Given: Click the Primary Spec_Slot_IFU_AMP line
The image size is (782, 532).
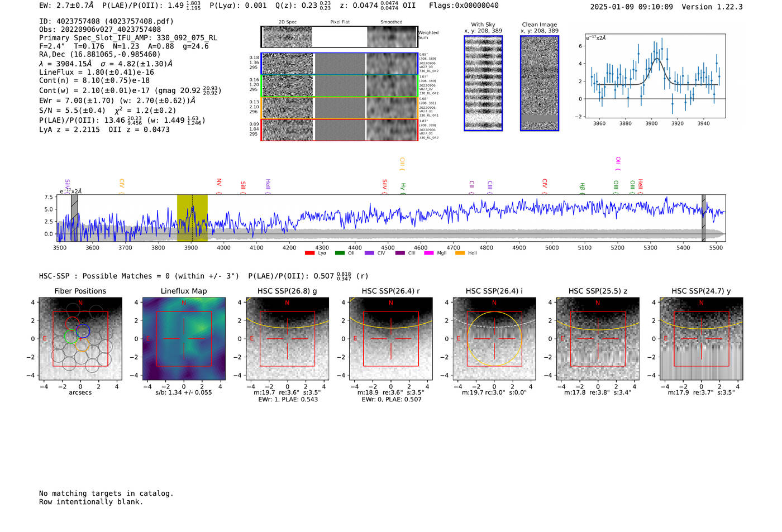Looking at the screenshot, I should point(128,38).
